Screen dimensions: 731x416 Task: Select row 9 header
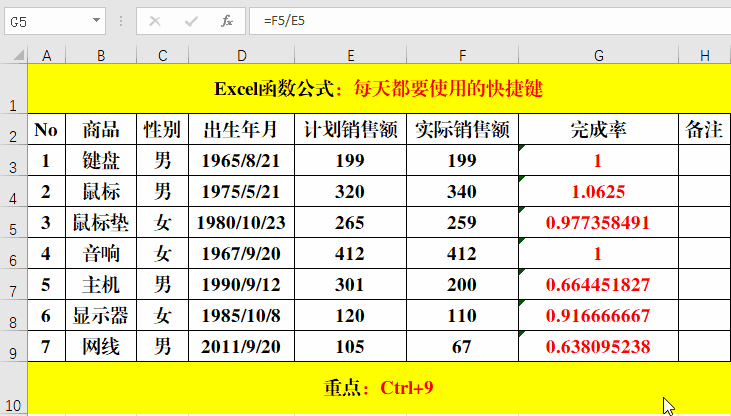click(x=14, y=347)
